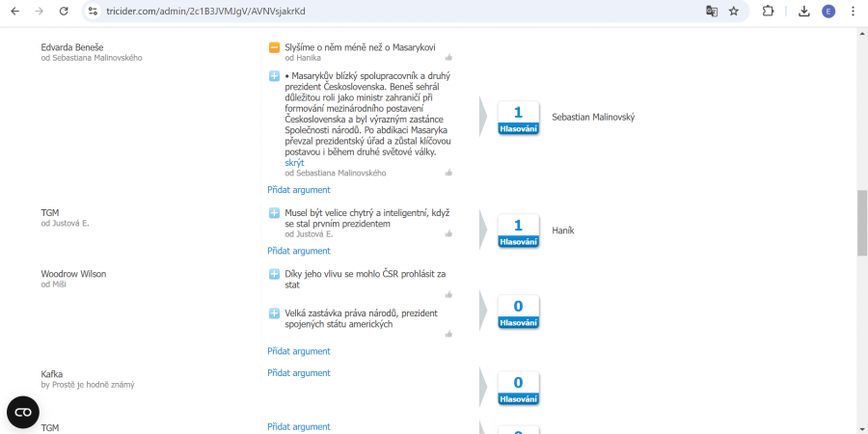This screenshot has width=868, height=434.
Task: Bookmark this page with the star icon
Action: (x=734, y=11)
